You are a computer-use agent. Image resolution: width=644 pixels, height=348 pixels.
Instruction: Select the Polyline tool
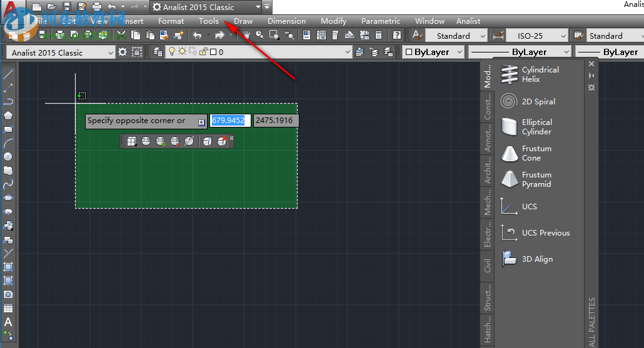coord(8,101)
